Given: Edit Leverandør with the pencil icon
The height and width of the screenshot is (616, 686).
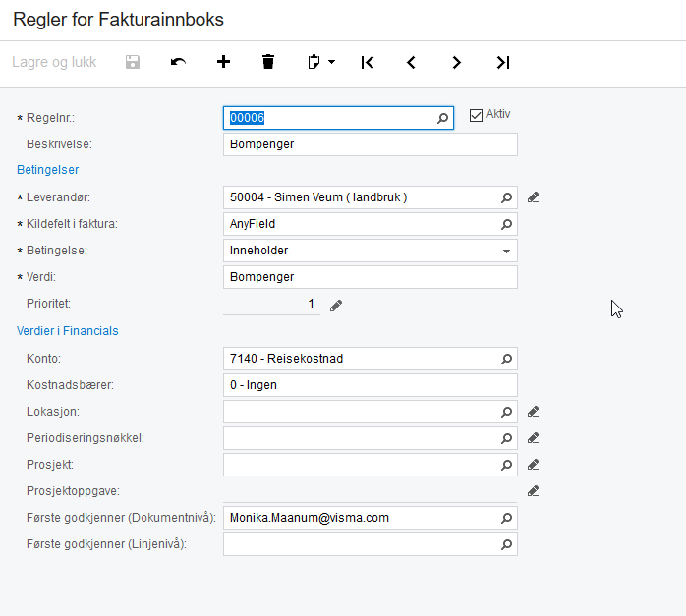Looking at the screenshot, I should click(533, 197).
